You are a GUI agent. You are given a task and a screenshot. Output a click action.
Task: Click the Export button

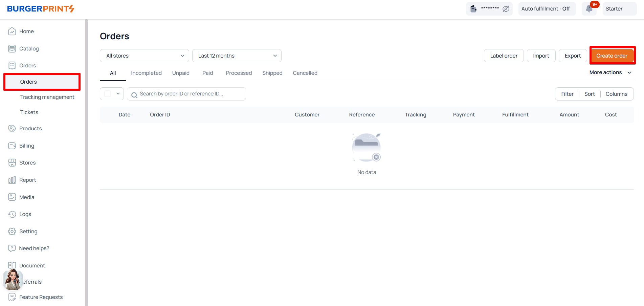[573, 56]
